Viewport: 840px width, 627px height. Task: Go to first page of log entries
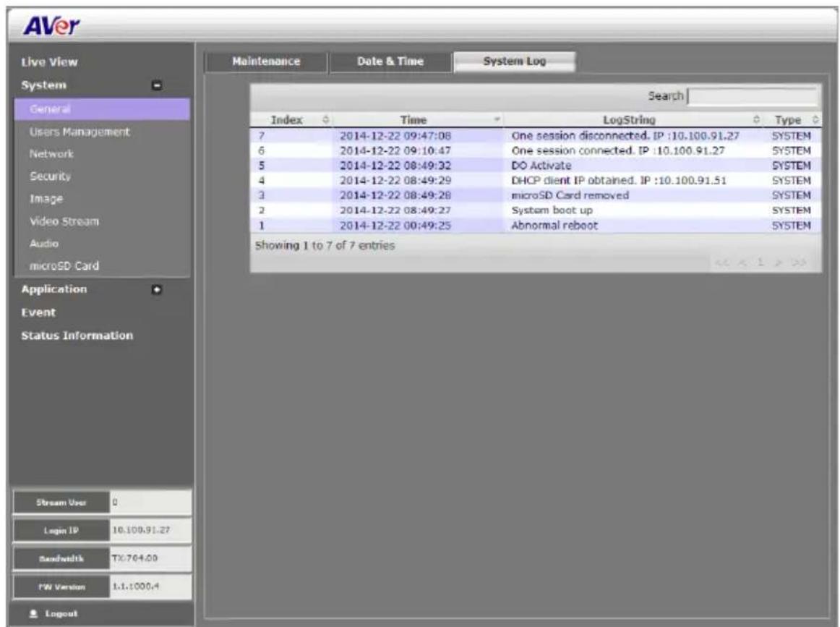click(x=721, y=263)
